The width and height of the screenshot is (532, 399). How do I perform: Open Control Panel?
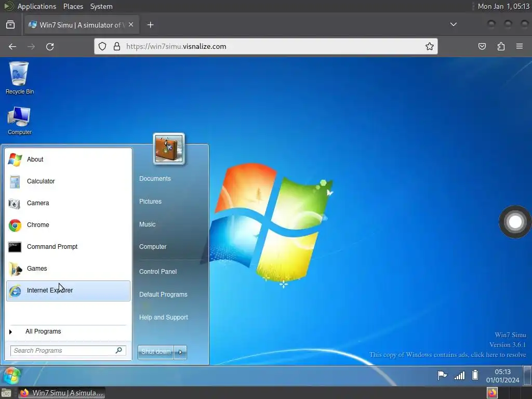158,271
